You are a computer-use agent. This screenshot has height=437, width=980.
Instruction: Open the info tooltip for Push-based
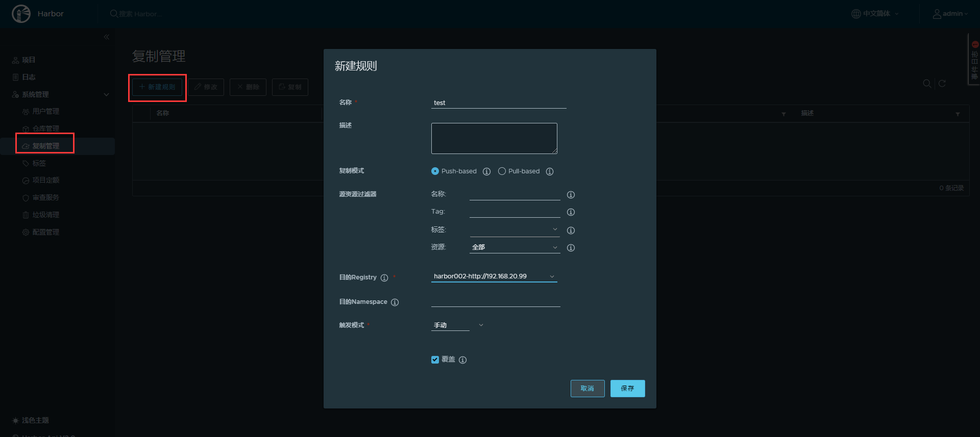pyautogui.click(x=486, y=171)
